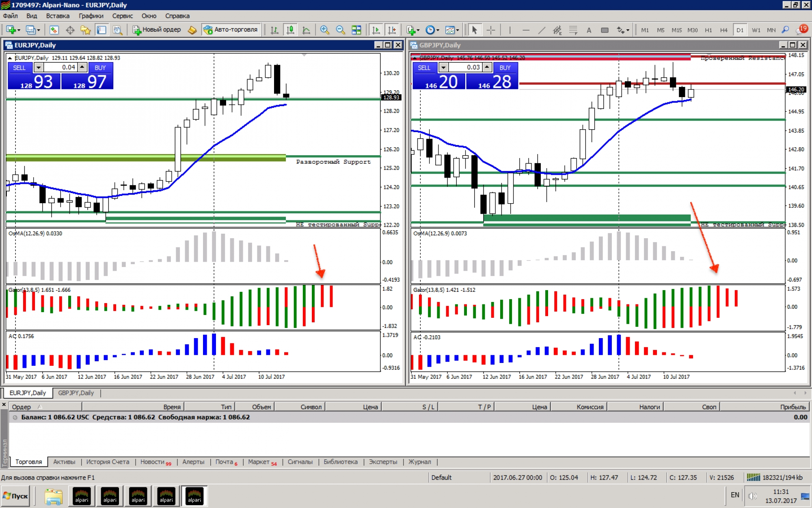Click the Zoom Out magnifier icon
The width and height of the screenshot is (812, 508).
pyautogui.click(x=340, y=30)
